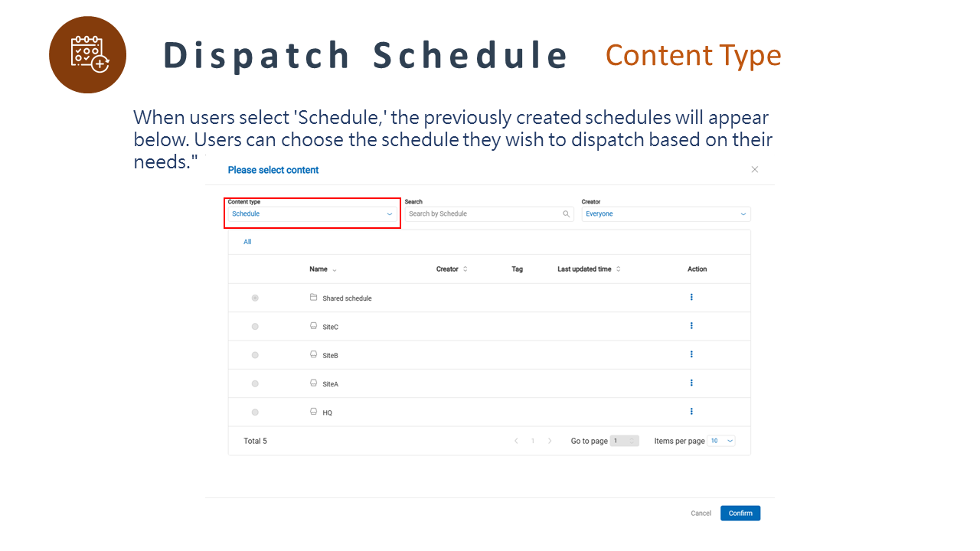980x551 pixels.
Task: Open the Content type dropdown
Action: pyautogui.click(x=312, y=214)
